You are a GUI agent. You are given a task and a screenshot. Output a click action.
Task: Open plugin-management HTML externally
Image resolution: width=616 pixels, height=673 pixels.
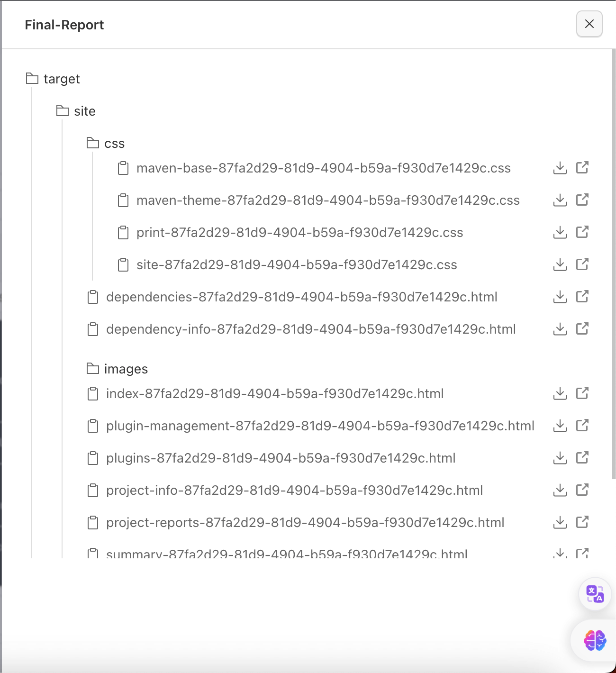click(582, 426)
